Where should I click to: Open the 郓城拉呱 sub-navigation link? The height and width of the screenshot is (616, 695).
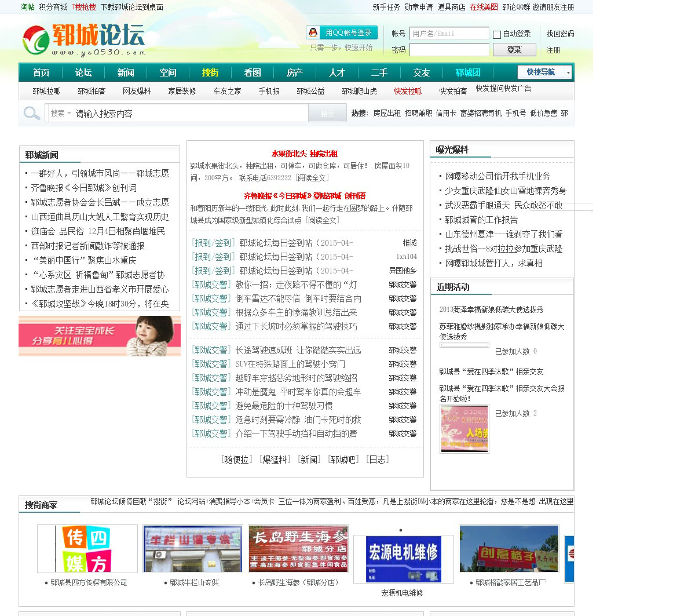pyautogui.click(x=46, y=91)
